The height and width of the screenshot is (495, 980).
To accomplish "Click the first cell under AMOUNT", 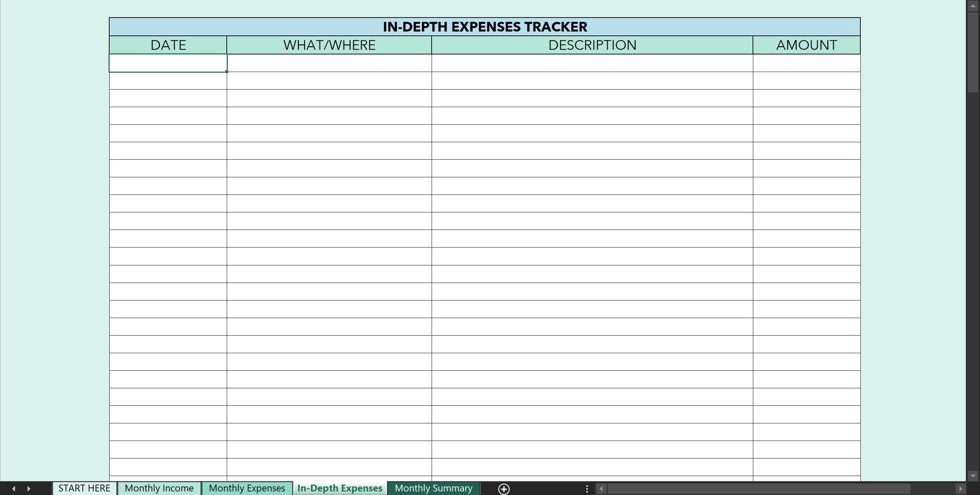I will coord(806,63).
